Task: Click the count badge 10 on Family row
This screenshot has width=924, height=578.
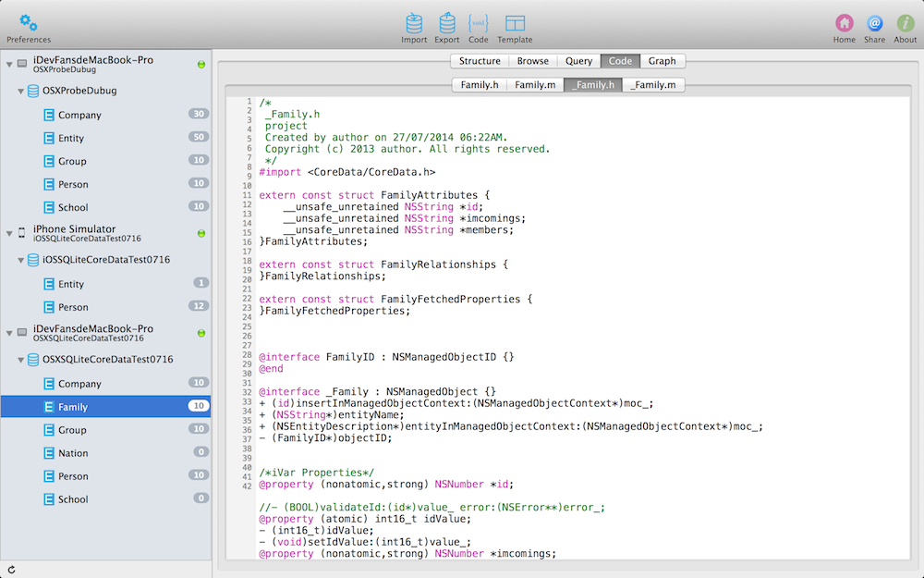Action: 199,406
